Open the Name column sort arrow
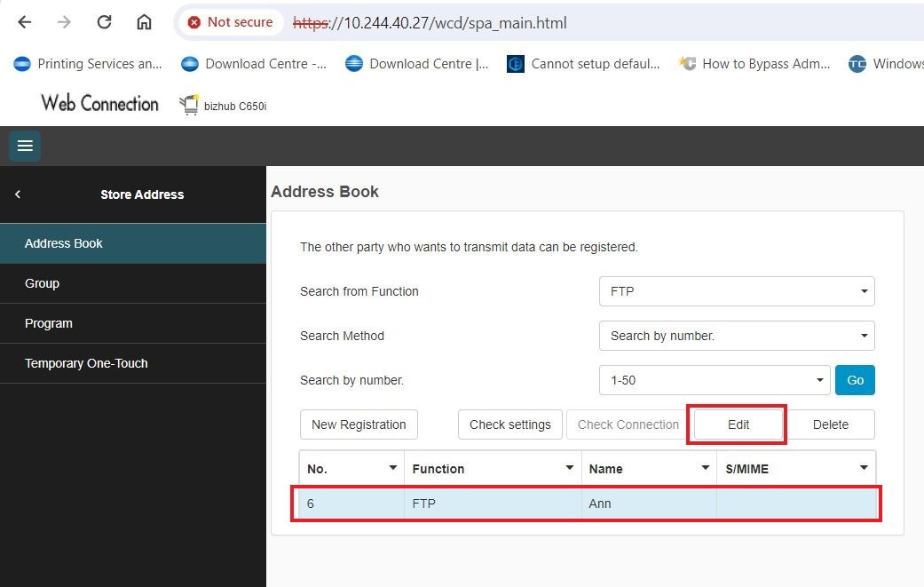This screenshot has width=924, height=587. point(705,468)
